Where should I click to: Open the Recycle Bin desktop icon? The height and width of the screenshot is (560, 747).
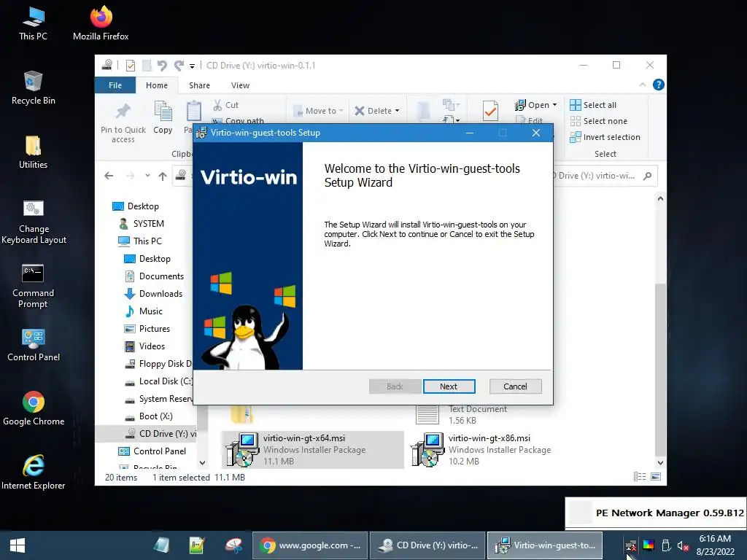click(x=33, y=87)
